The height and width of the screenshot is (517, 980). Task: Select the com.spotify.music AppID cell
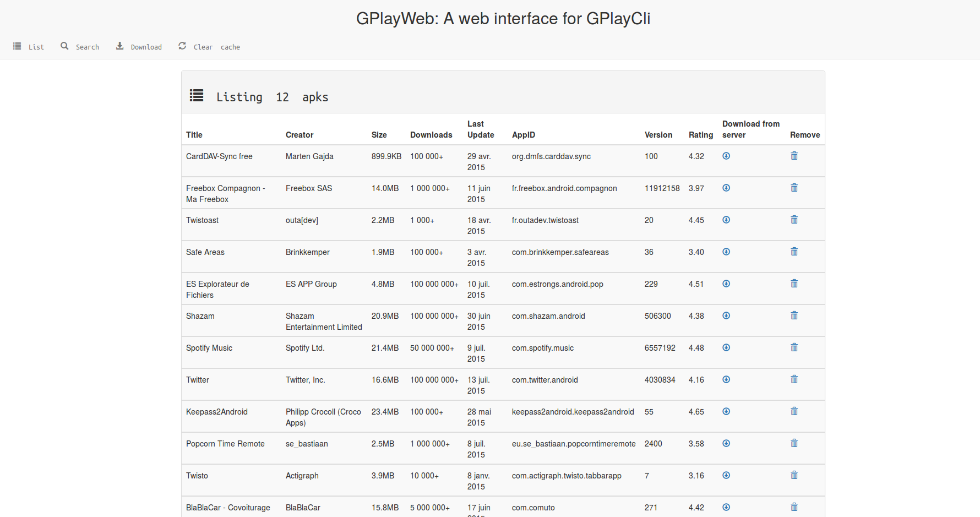point(543,348)
